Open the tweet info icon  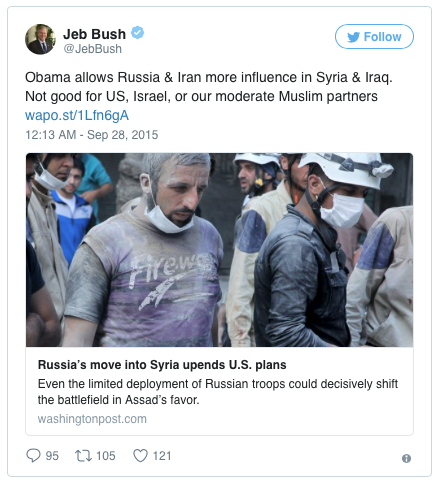[406, 458]
